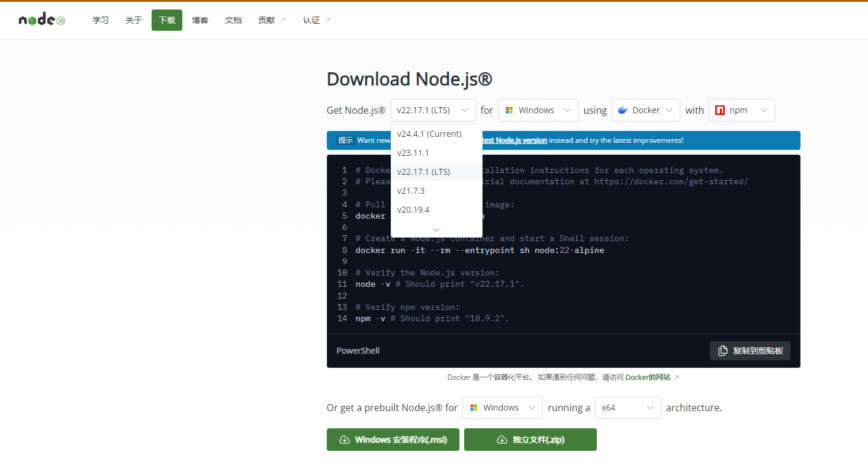
Task: Click the external arrow after Docker的网站
Action: 676,377
